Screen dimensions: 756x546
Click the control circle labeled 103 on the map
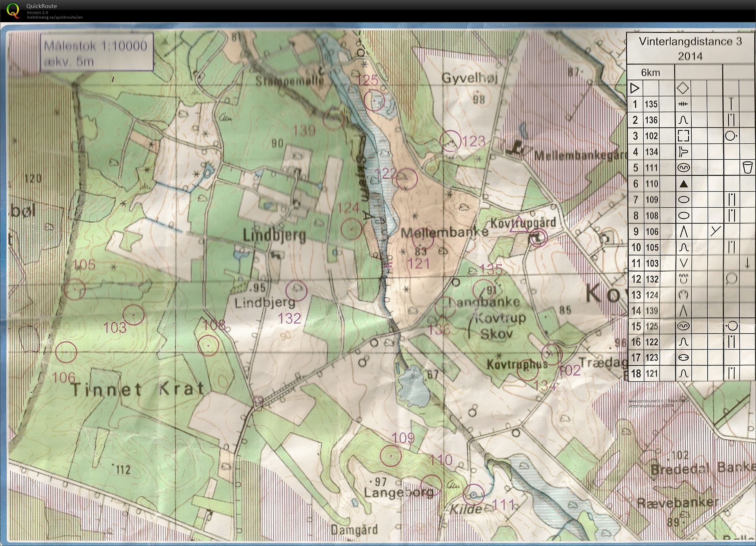pos(134,315)
